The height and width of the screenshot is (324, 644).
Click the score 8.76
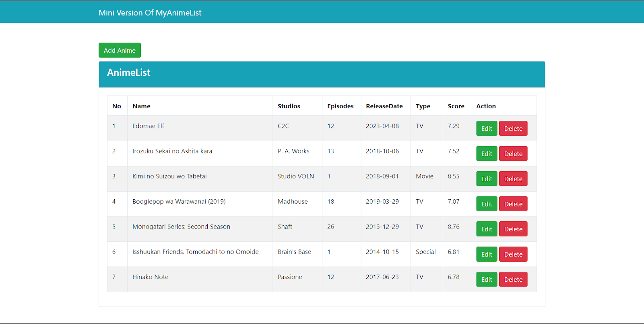(x=454, y=227)
